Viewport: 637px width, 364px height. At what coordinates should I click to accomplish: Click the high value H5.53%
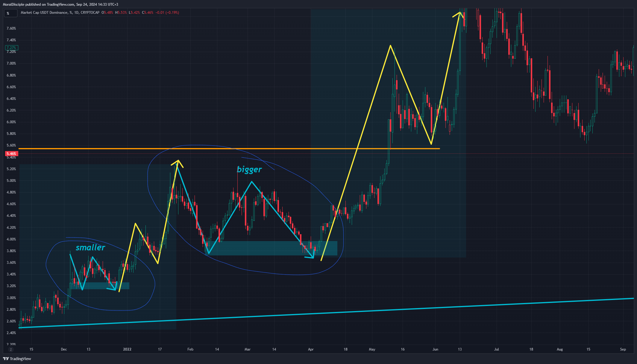121,13
